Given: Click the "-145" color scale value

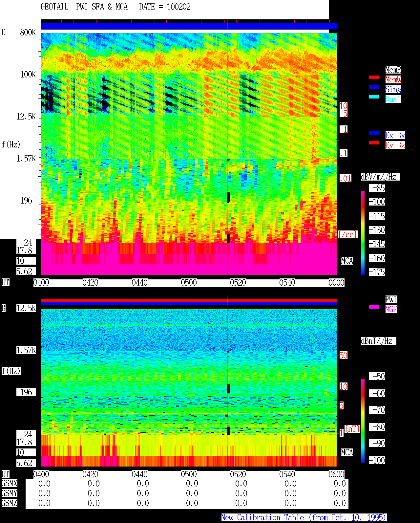Looking at the screenshot, I should pos(377,244).
